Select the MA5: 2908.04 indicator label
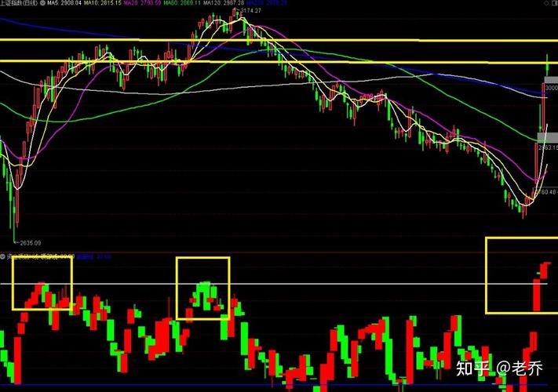 coord(64,4)
